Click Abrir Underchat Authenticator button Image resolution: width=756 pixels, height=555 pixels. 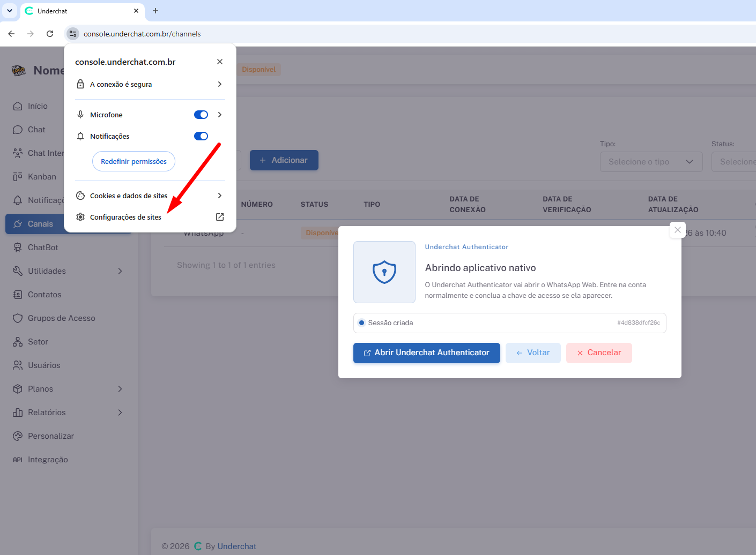click(x=427, y=353)
